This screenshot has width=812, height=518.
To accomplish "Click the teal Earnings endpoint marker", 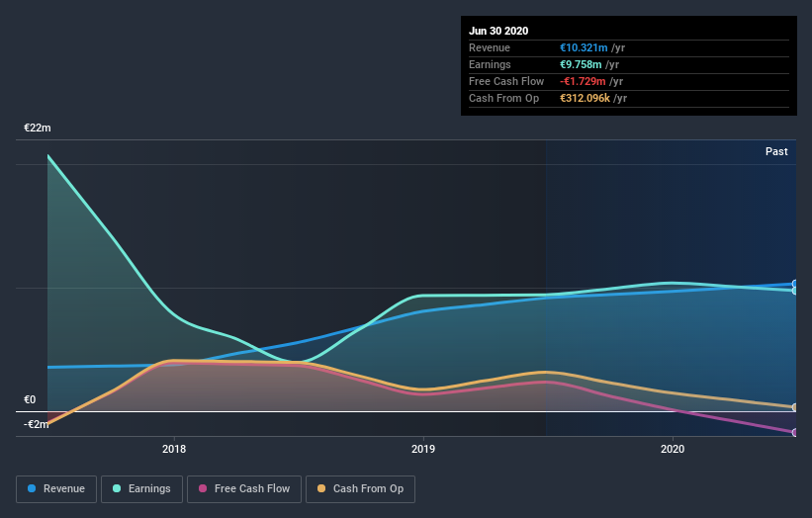I will pyautogui.click(x=795, y=291).
